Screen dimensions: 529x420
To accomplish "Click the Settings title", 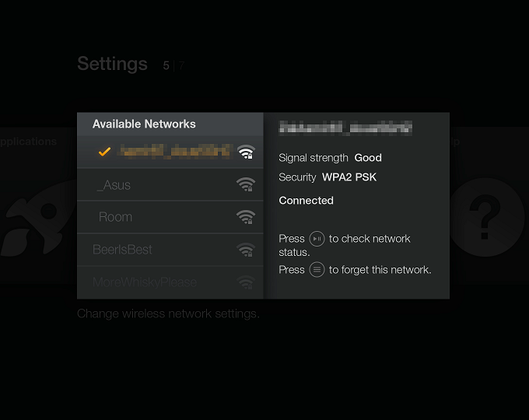I will [x=112, y=64].
